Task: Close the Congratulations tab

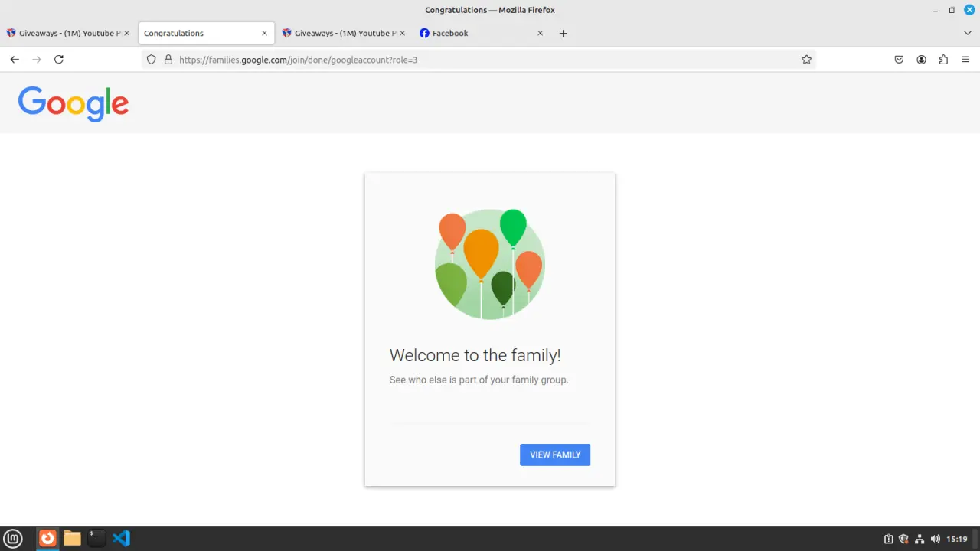Action: [x=264, y=34]
